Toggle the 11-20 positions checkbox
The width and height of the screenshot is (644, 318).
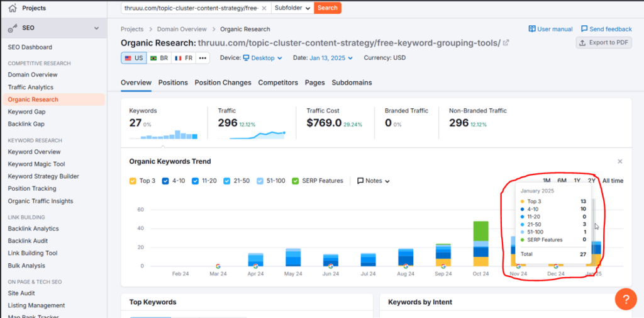tap(196, 181)
